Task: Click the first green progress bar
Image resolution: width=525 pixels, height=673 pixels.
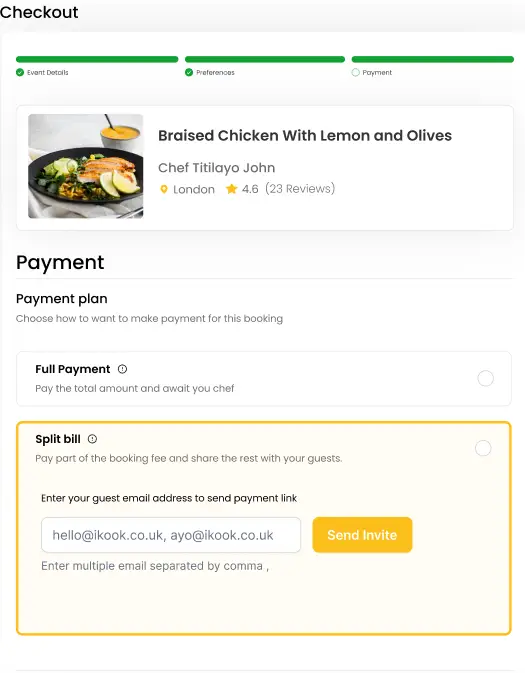Action: click(97, 59)
